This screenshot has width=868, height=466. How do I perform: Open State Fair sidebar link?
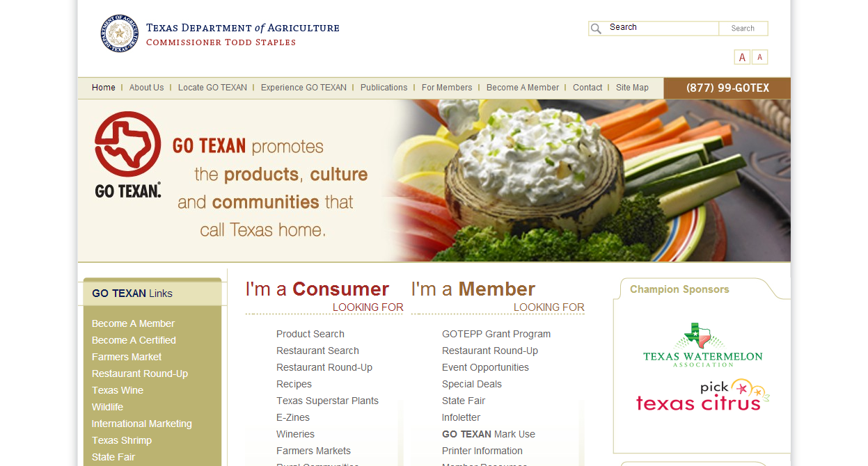[113, 457]
